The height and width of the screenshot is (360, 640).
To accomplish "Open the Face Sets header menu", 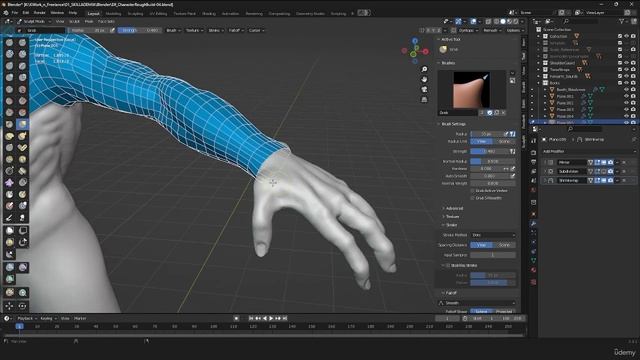I will (106, 21).
